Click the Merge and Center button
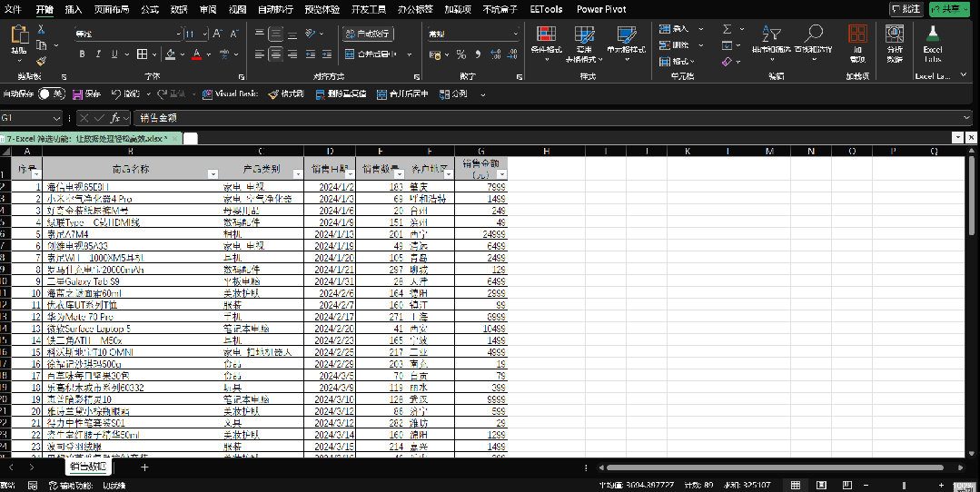The image size is (980, 492). click(x=371, y=55)
